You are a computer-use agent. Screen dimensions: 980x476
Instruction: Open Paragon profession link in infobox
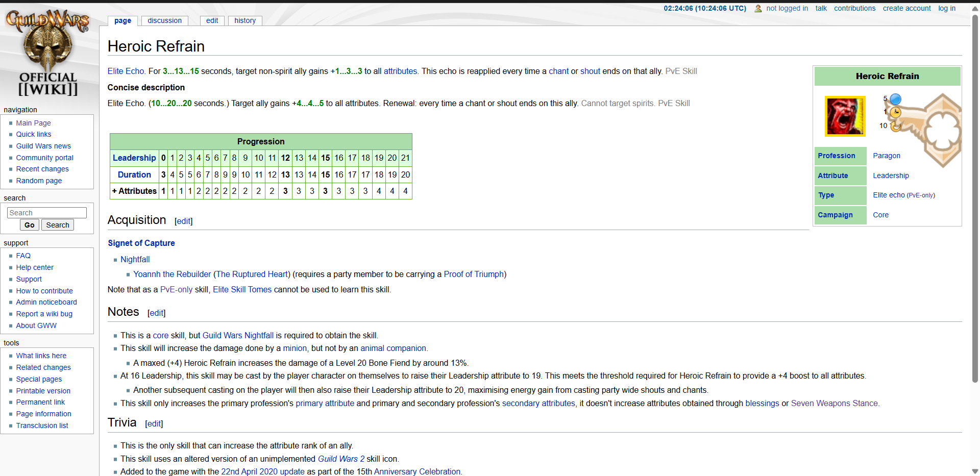[x=887, y=156]
